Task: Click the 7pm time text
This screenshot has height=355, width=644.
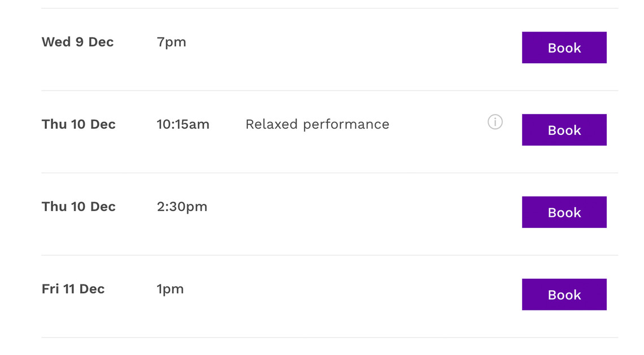Action: (171, 42)
